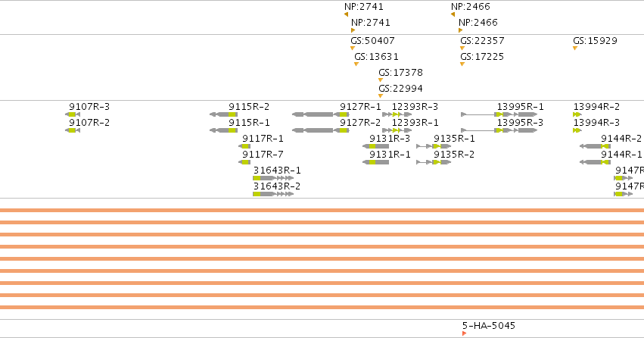Select the GS:13631 insertion triangle marker
Screen dimensions: 644x338
[356, 64]
